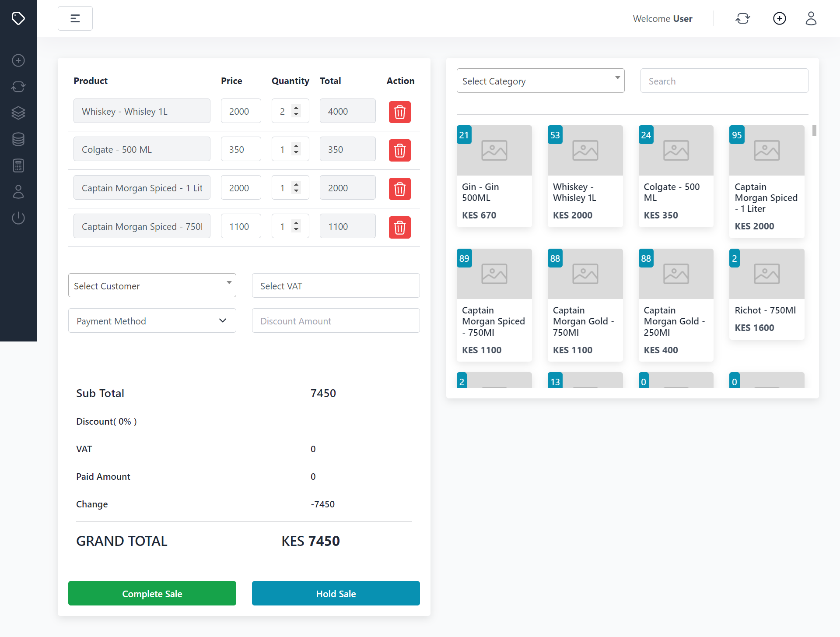Click the power logout icon in sidebar
This screenshot has width=840, height=637.
[18, 218]
